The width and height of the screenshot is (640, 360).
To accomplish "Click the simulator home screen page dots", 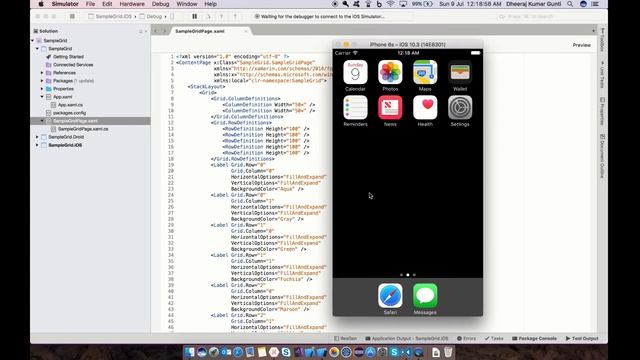I will pos(408,275).
